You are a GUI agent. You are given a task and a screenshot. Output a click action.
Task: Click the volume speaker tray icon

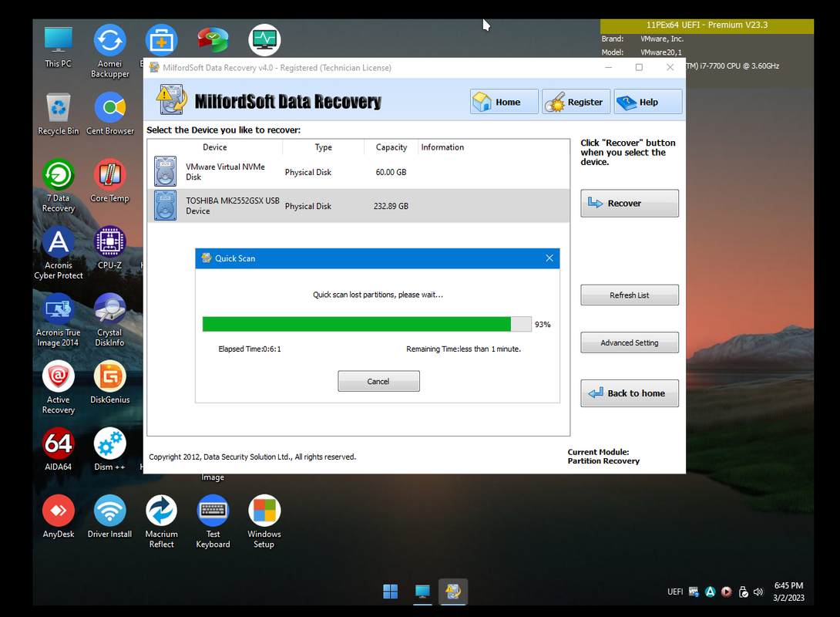[x=758, y=592]
